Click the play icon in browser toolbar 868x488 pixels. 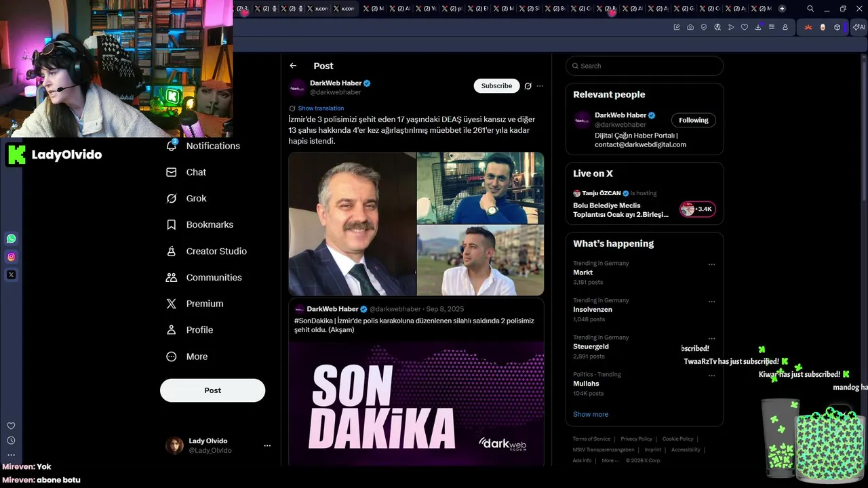(x=731, y=27)
